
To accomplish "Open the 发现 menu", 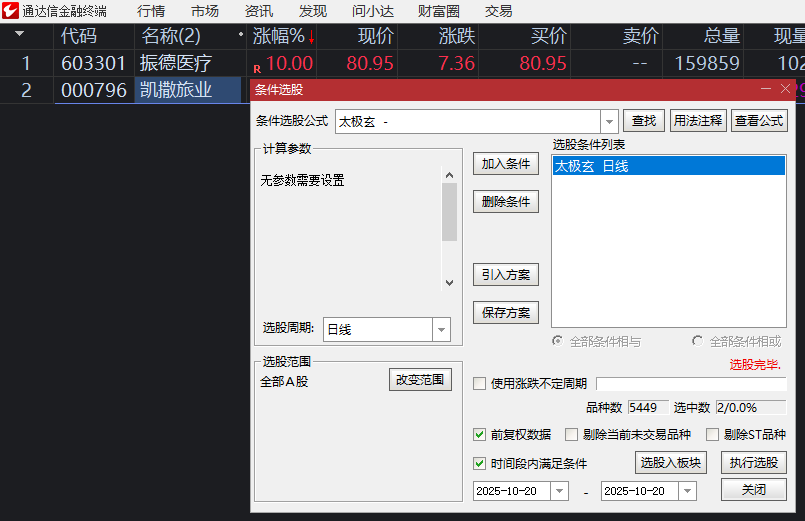I will (313, 11).
